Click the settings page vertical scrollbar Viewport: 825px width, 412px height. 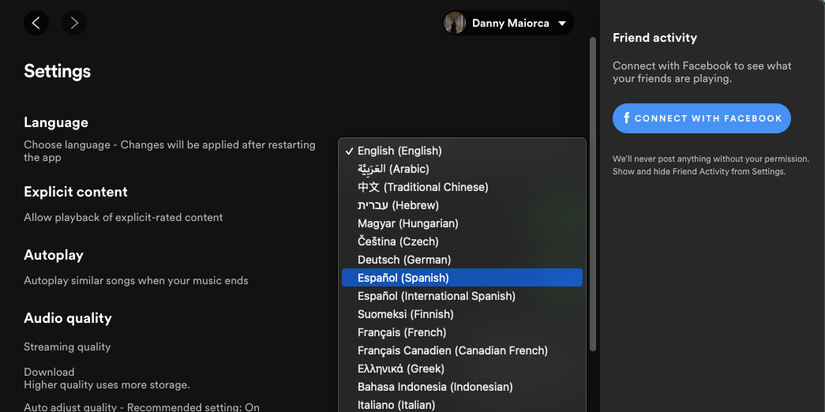tap(593, 194)
